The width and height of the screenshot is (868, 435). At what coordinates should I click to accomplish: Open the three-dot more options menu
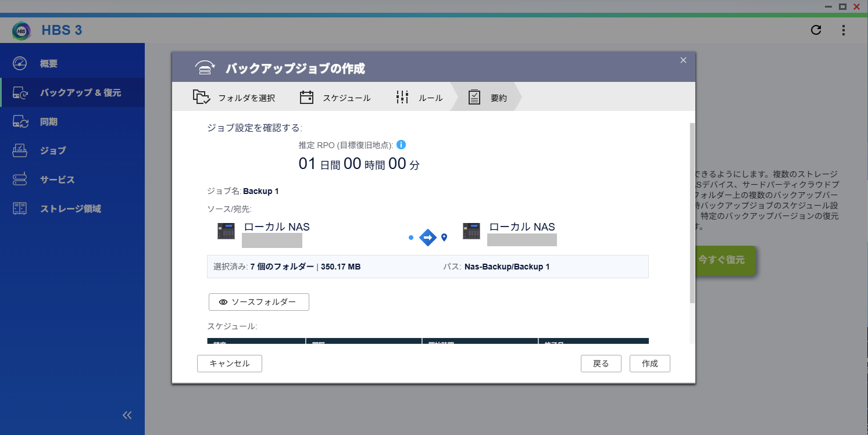(x=844, y=30)
